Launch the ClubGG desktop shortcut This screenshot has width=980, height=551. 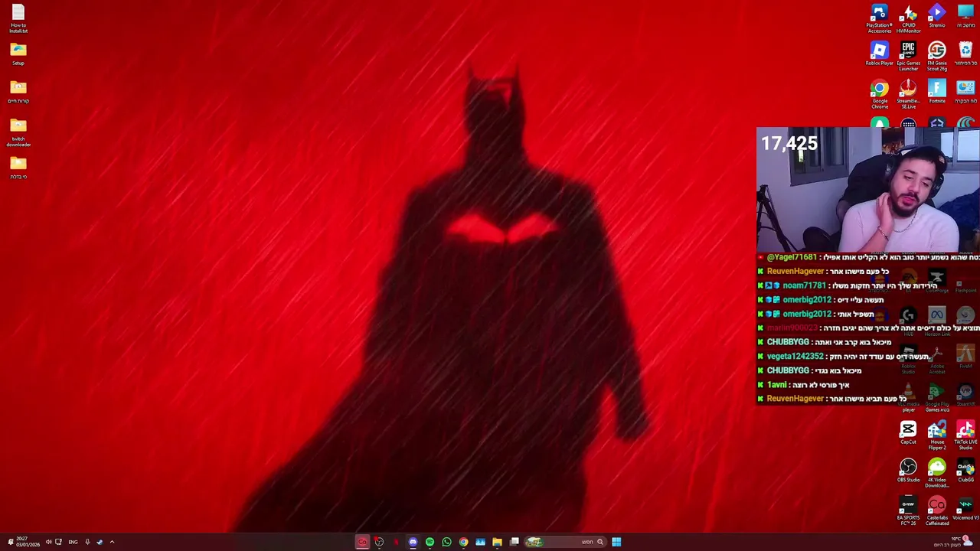[965, 471]
